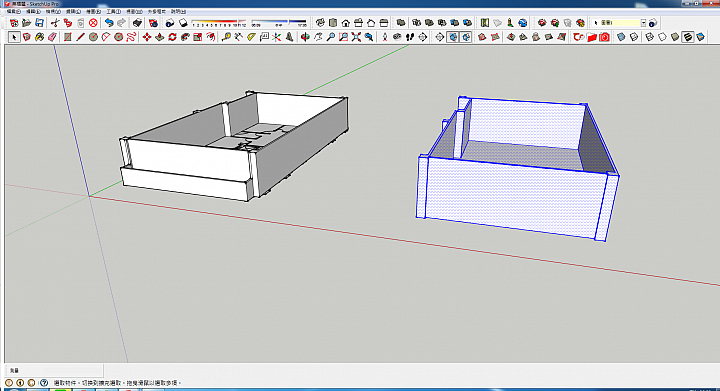Image resolution: width=720 pixels, height=391 pixels.
Task: Open the Plugins menu item
Action: click(156, 11)
